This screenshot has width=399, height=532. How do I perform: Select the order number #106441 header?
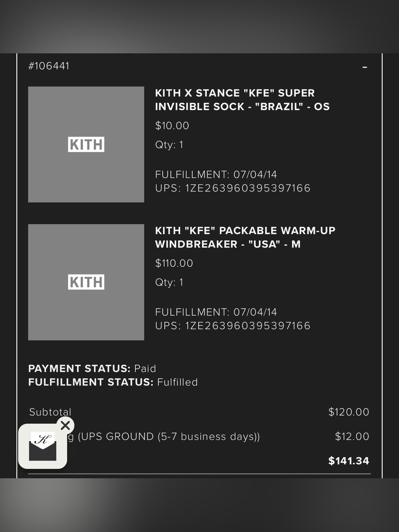click(x=49, y=66)
